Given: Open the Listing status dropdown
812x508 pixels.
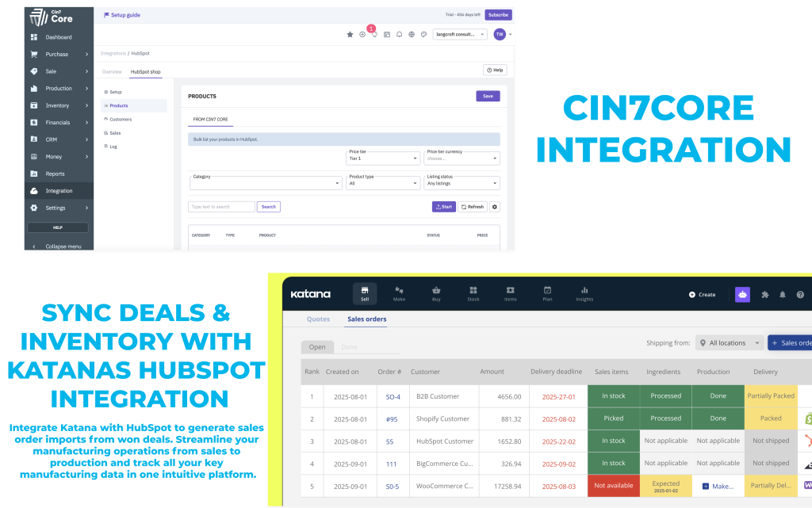Looking at the screenshot, I should click(462, 183).
